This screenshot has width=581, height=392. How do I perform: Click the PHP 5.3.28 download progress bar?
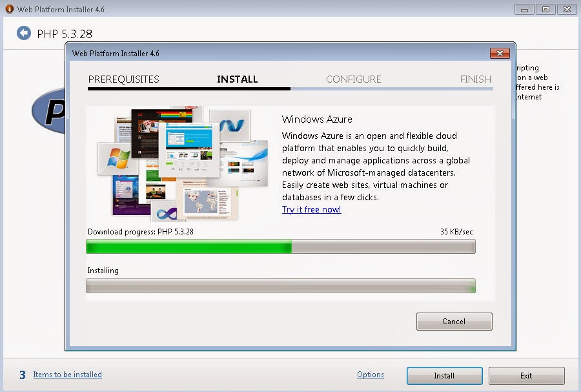click(280, 246)
